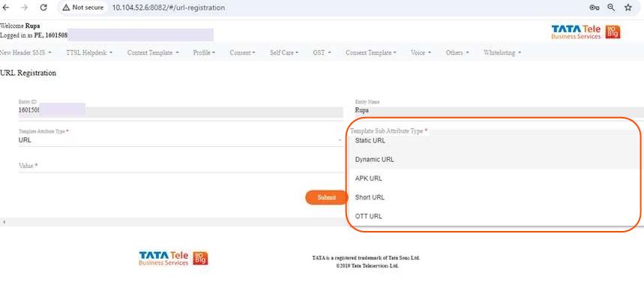
Task: Expand the Consent Template dropdown menu
Action: [371, 52]
